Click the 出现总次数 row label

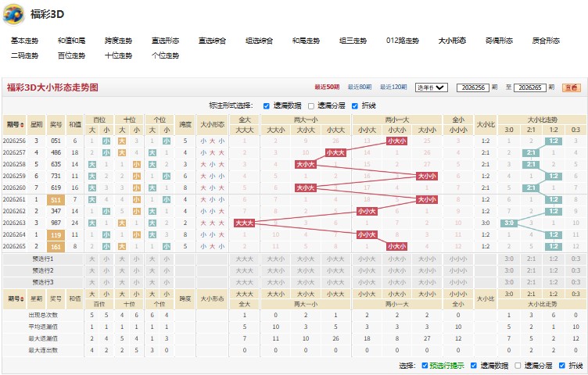click(x=43, y=315)
